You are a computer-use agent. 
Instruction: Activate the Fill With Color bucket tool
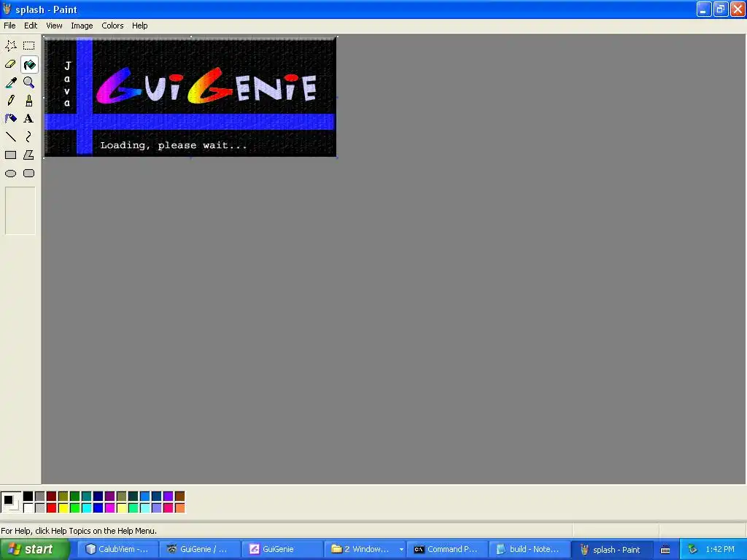coord(29,64)
